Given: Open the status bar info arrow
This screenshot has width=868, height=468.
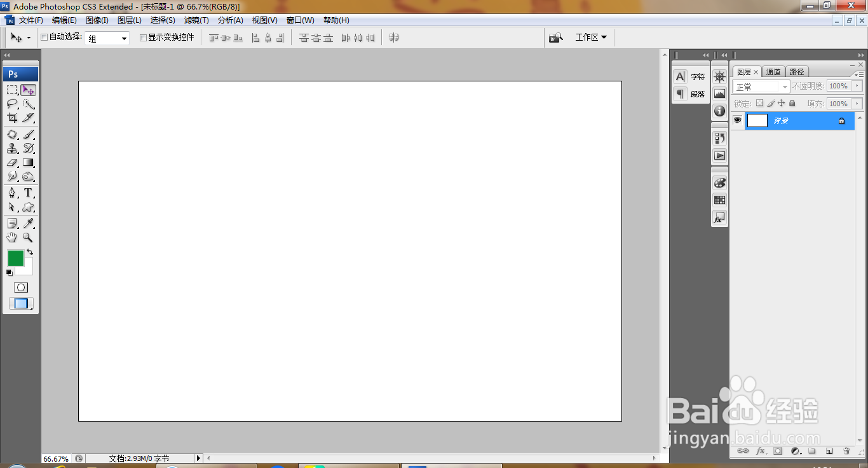Looking at the screenshot, I should click(198, 458).
